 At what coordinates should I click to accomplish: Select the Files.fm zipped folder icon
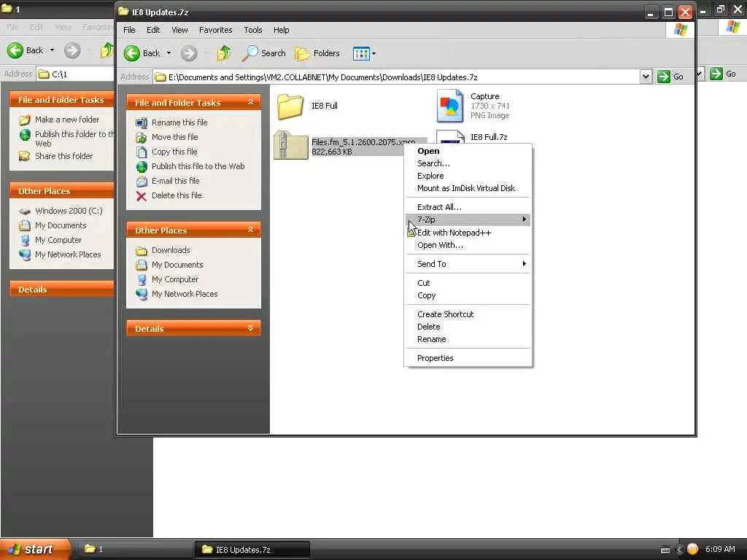click(x=290, y=145)
